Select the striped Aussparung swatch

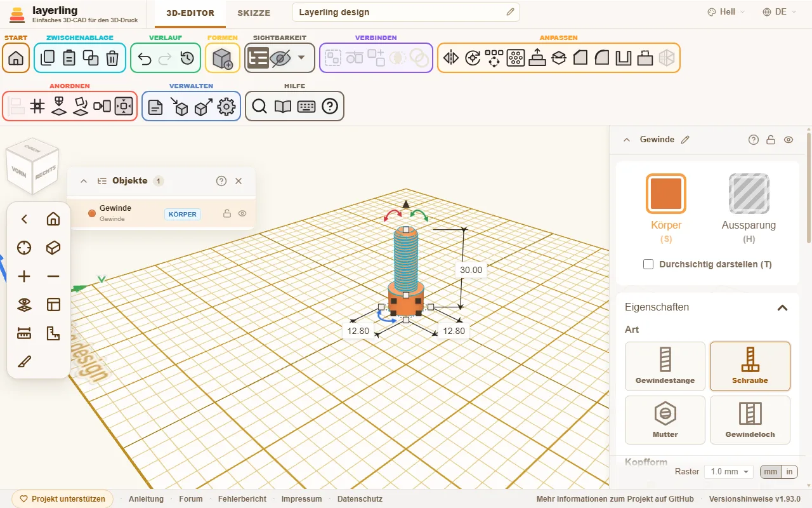[x=749, y=194]
